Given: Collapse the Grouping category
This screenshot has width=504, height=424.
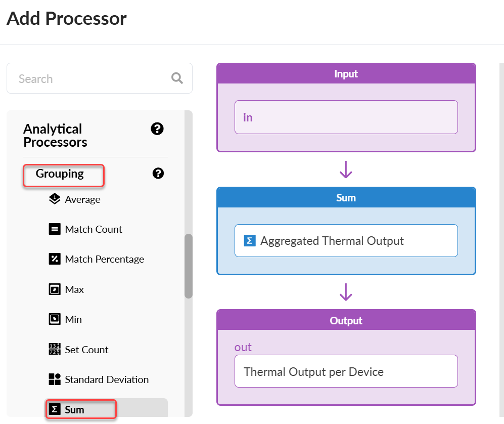Looking at the screenshot, I should pos(60,174).
